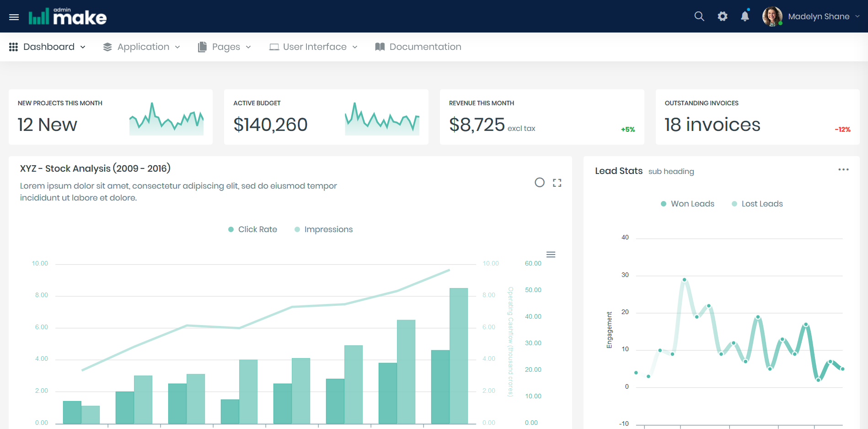This screenshot has height=429, width=868.
Task: Expand the Application dropdown menu
Action: [x=142, y=47]
